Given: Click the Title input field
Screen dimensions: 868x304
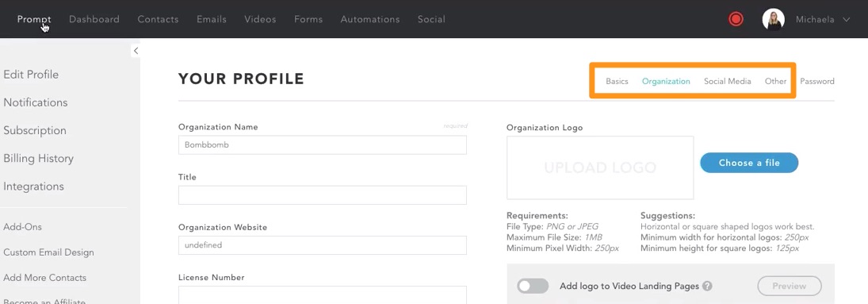Looking at the screenshot, I should click(x=322, y=195).
